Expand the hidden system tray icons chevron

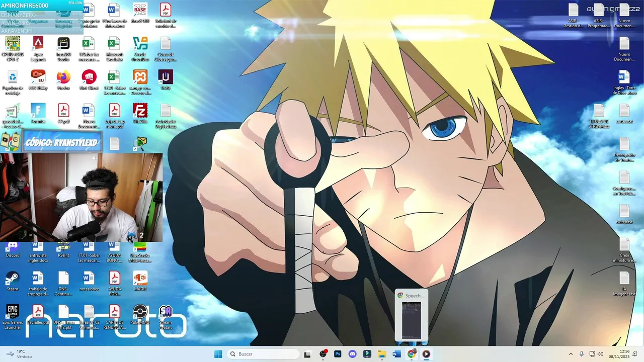[571, 354]
